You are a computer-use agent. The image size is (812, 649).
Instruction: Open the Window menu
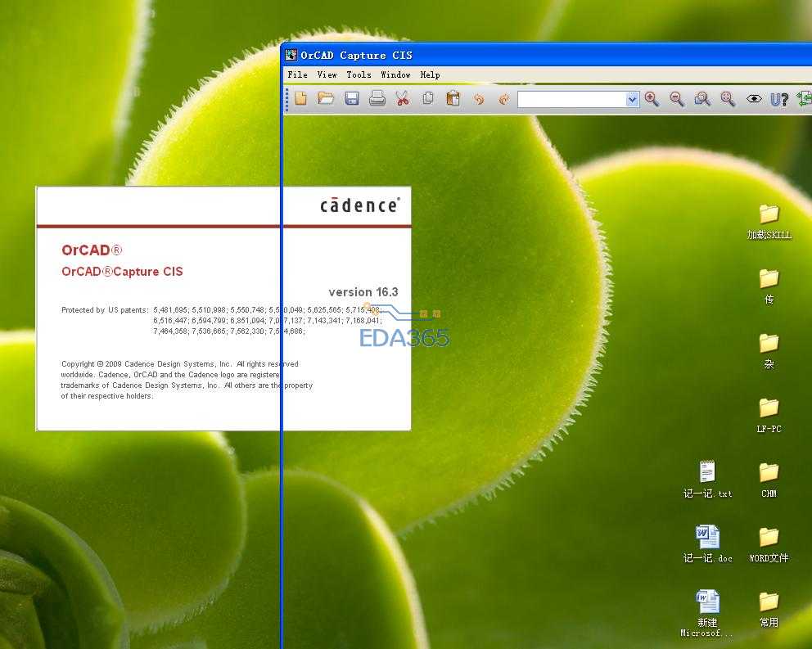tap(395, 74)
